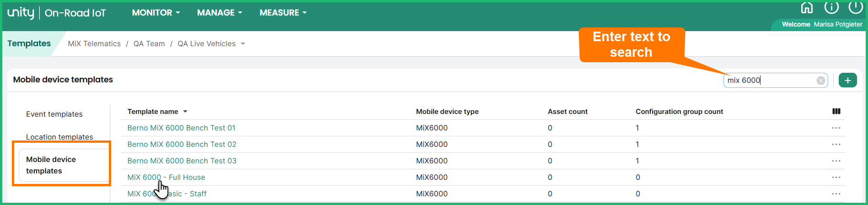Screen dimensions: 868x205
Task: Select Event templates tab
Action: (54, 114)
